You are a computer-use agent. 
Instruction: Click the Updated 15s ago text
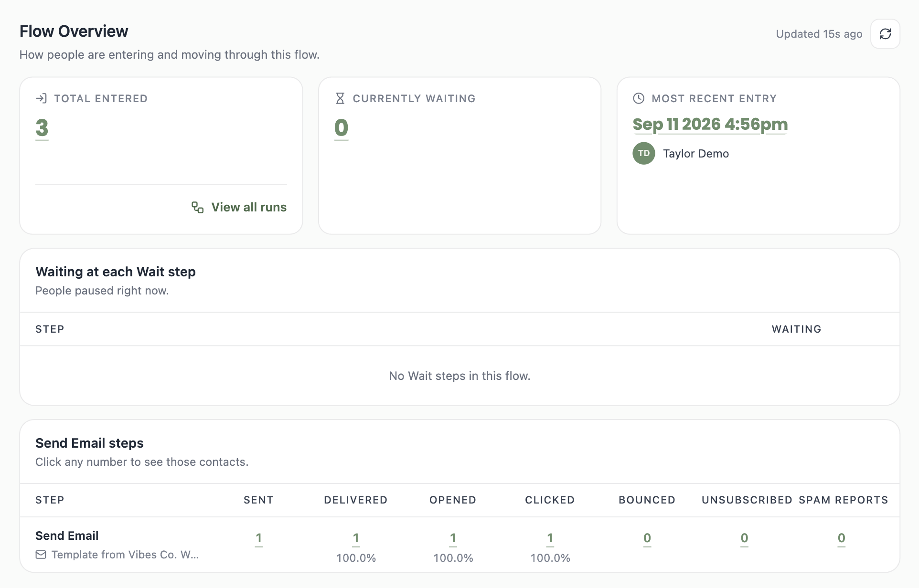[x=819, y=34]
